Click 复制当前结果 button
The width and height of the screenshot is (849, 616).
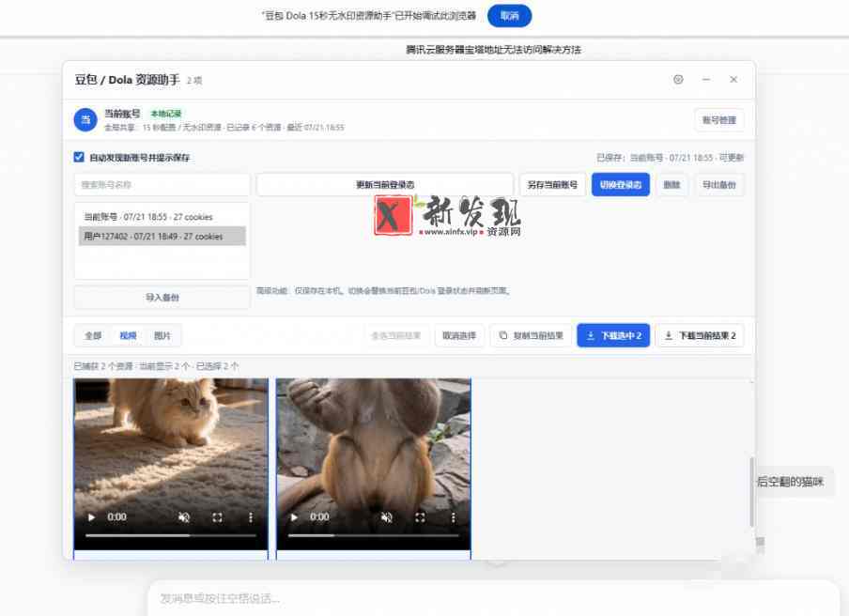[531, 335]
